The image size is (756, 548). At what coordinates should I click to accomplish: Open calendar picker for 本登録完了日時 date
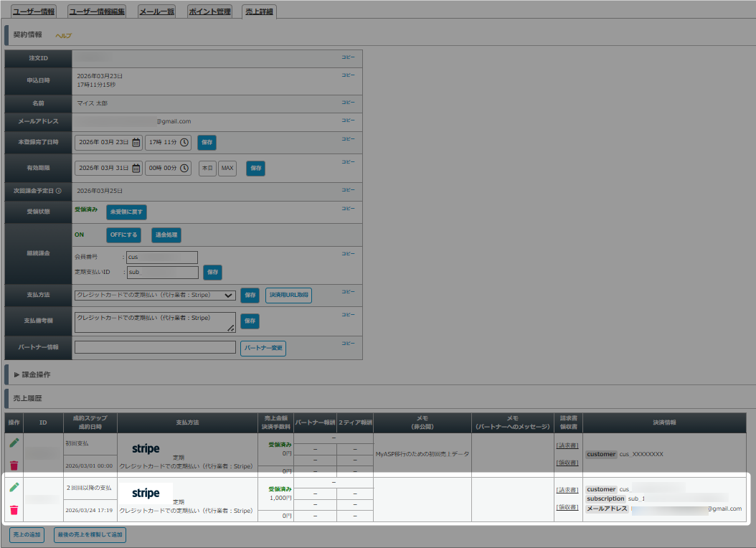pos(136,143)
